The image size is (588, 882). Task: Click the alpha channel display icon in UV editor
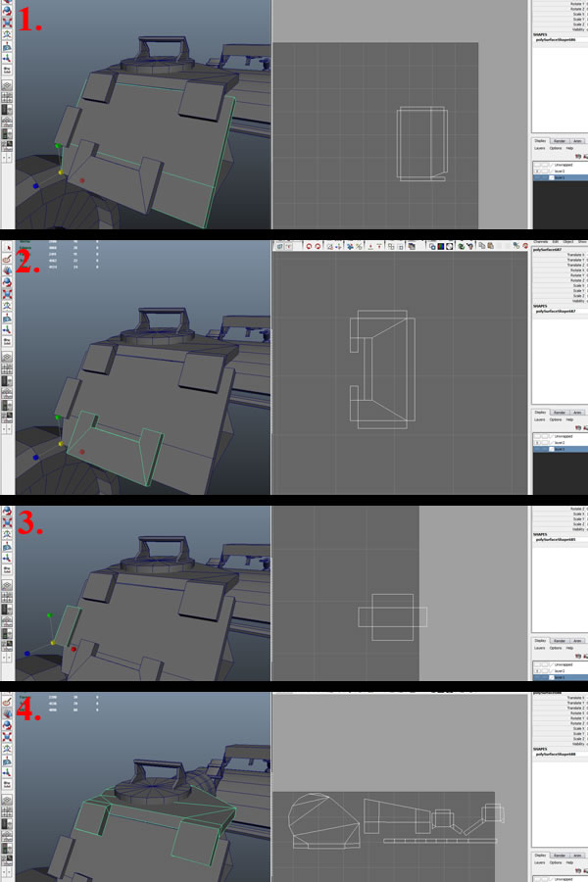(449, 246)
